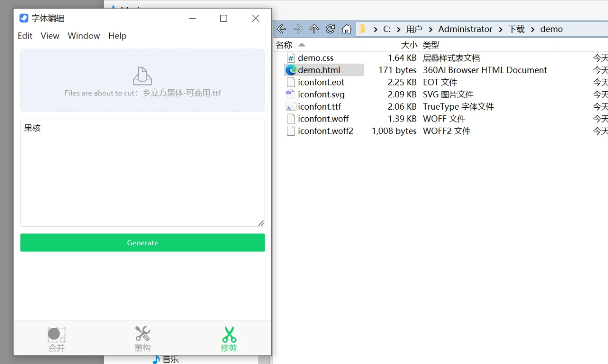Viewport: 608px width, 364px height.
Task: Expand the chevron after 下载
Action: click(x=532, y=29)
